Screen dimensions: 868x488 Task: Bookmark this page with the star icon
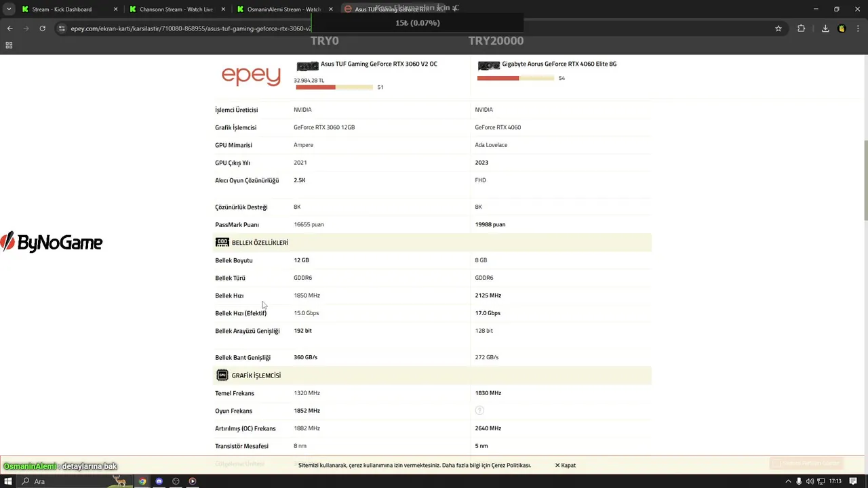778,28
